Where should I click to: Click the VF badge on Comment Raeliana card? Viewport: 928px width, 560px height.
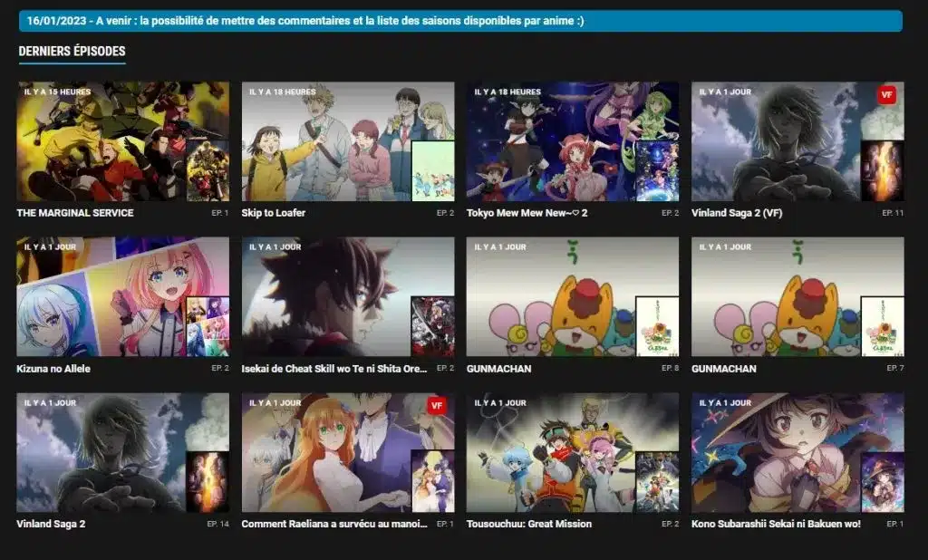pyautogui.click(x=437, y=404)
